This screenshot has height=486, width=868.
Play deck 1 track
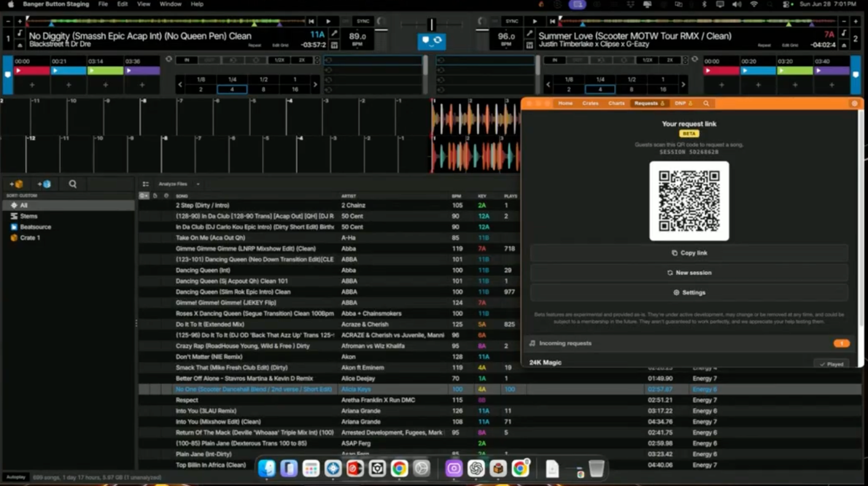pyautogui.click(x=328, y=21)
